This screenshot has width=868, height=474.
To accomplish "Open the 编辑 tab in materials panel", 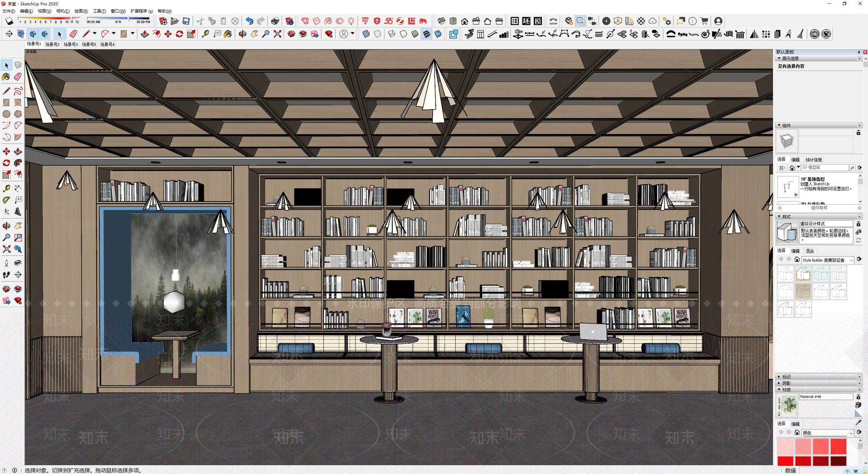I will point(795,424).
